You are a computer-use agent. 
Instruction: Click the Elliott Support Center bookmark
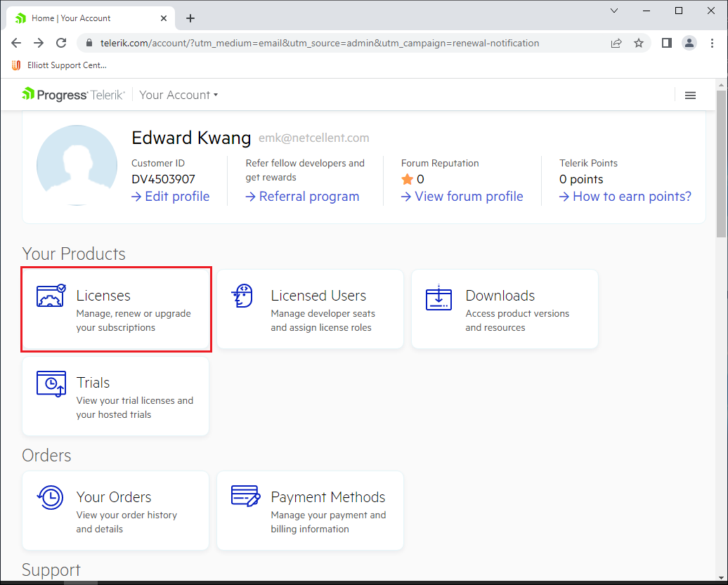[59, 65]
